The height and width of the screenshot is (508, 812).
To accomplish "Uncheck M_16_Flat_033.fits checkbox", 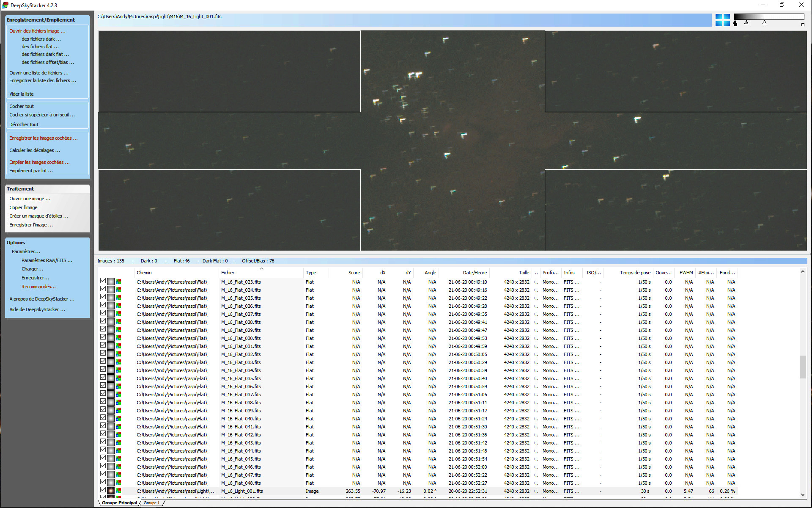I will tap(103, 361).
